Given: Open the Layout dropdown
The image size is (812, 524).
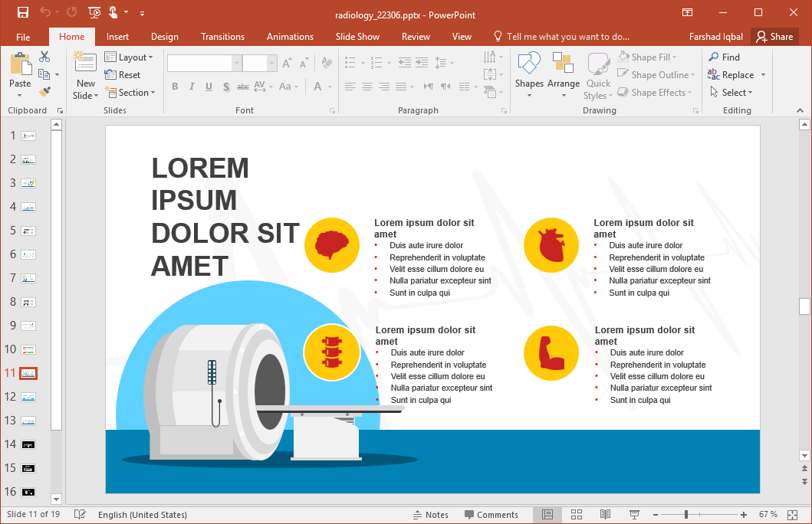Looking at the screenshot, I should pos(130,57).
